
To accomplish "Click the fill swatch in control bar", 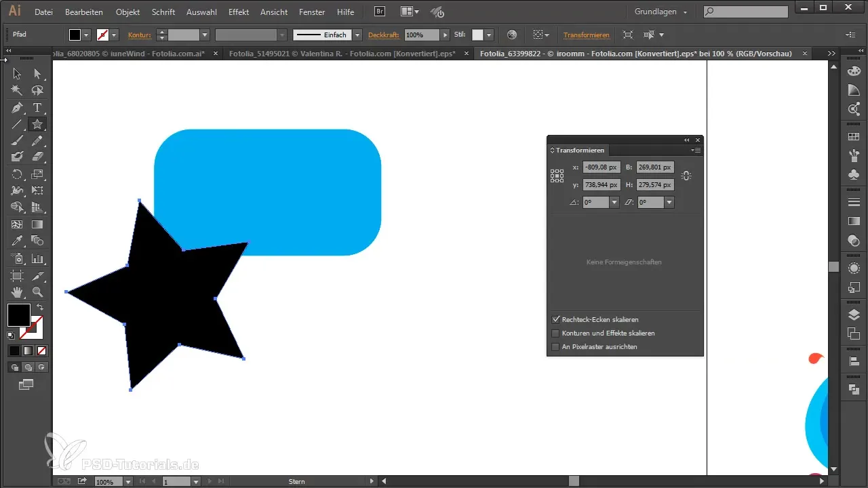I will (75, 35).
